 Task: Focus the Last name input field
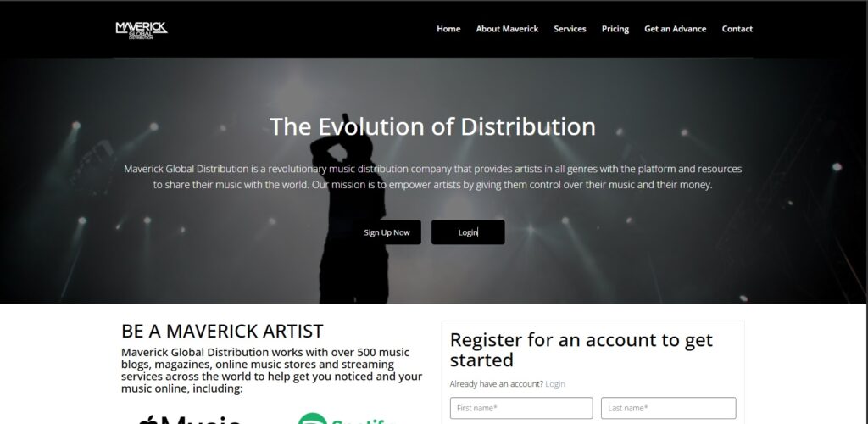[x=668, y=408]
